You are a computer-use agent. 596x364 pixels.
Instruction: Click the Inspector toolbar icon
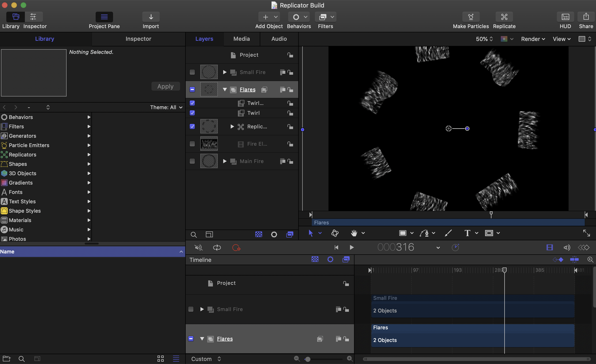point(33,17)
